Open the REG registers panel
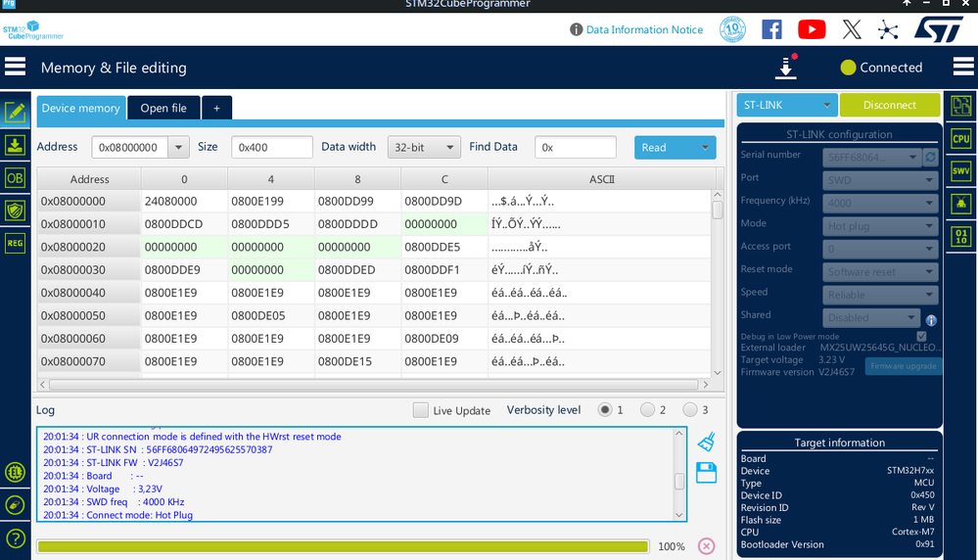978x560 pixels. tap(15, 243)
